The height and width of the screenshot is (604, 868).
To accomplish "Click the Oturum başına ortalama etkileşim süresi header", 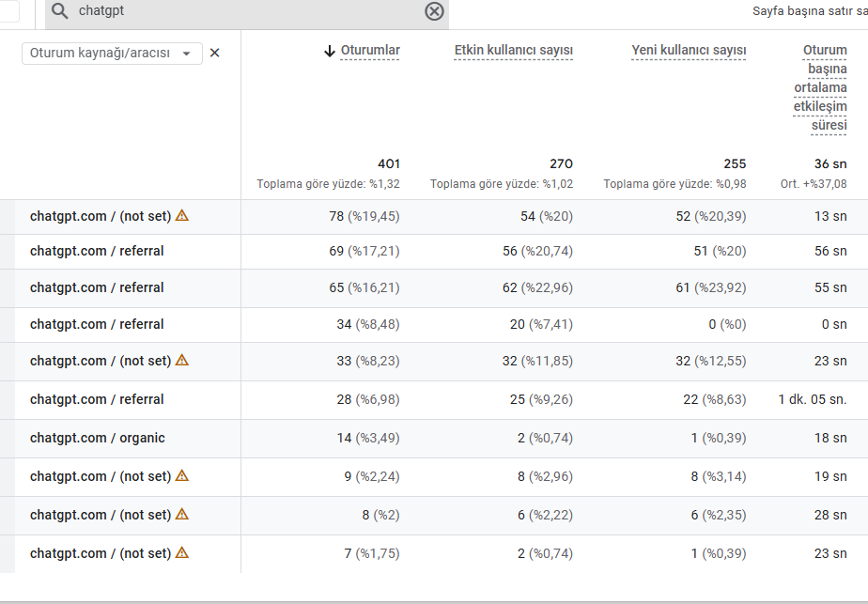I will tap(820, 87).
